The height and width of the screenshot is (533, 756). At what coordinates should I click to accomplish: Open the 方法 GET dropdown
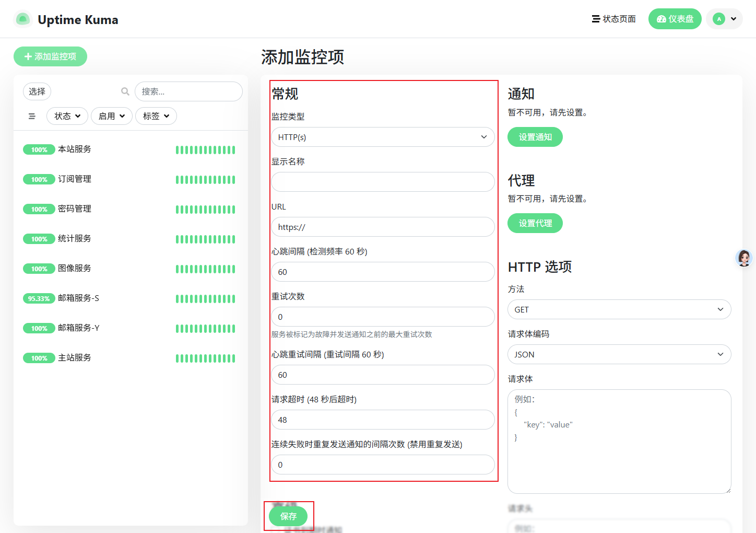[619, 309]
